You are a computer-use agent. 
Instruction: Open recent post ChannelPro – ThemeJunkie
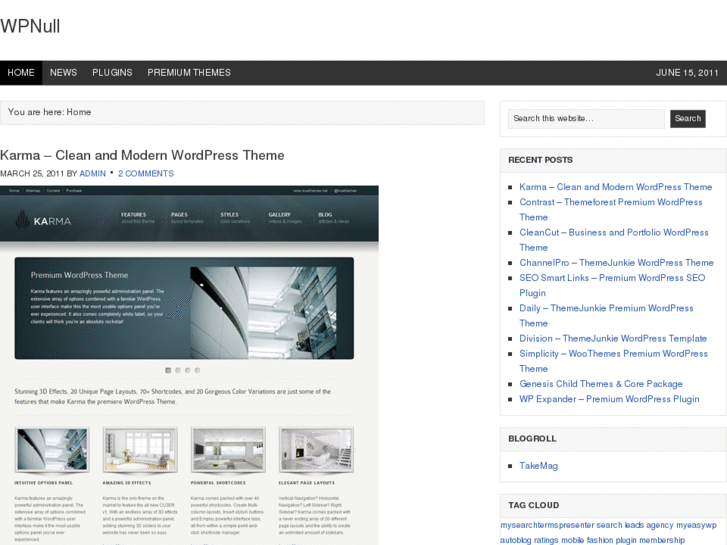pyautogui.click(x=616, y=263)
